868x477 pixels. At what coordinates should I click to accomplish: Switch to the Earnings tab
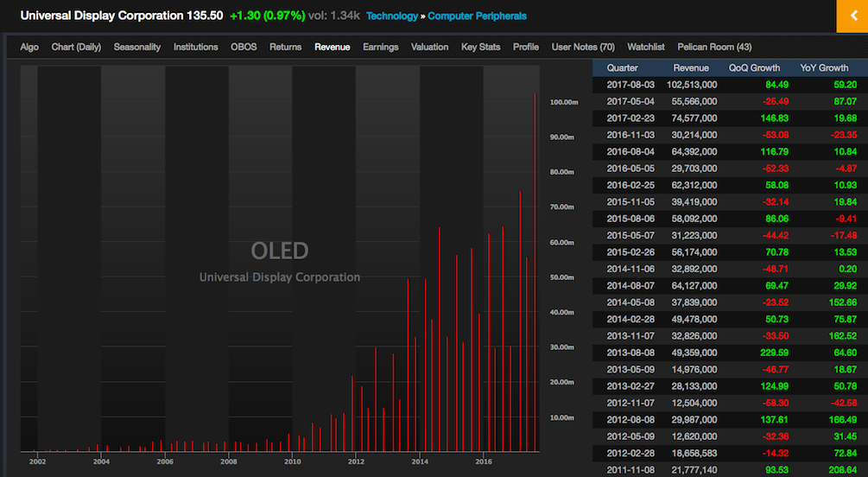click(381, 47)
